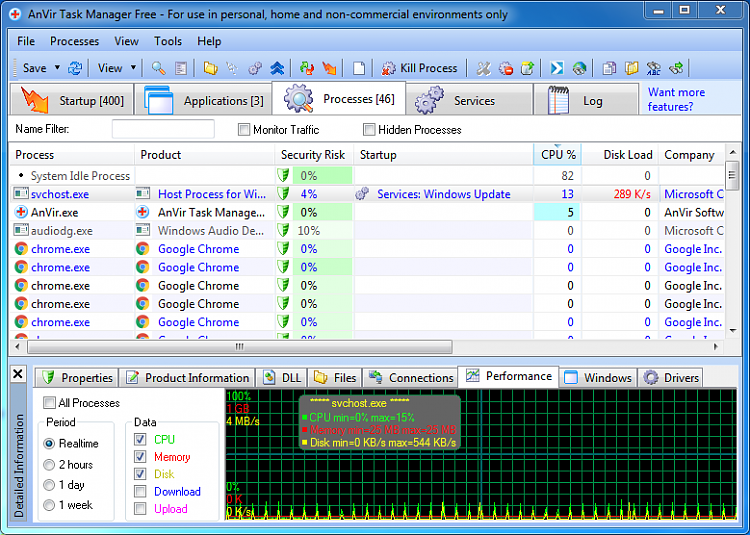Click the View toolbar button
The image size is (750, 535).
click(110, 68)
